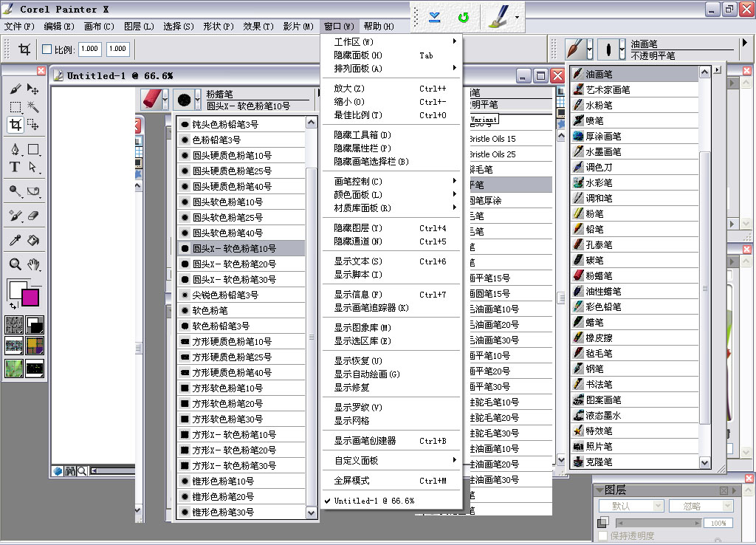Select 克隆笔 in the brush category list

pyautogui.click(x=634, y=462)
